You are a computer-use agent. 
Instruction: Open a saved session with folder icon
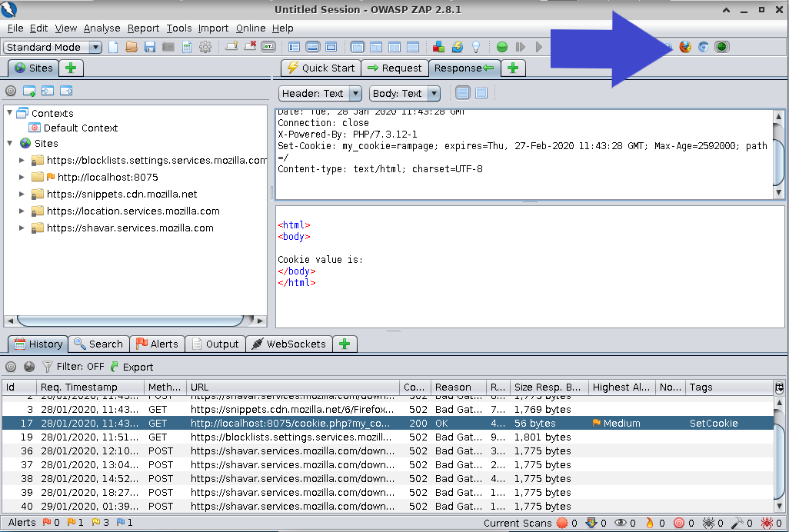tap(131, 47)
